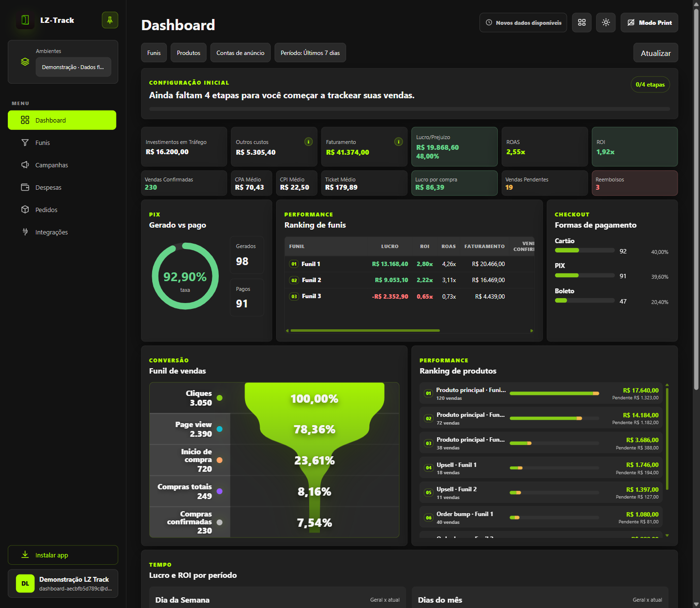
Task: Click the Ambientes layers icon
Action: (25, 62)
